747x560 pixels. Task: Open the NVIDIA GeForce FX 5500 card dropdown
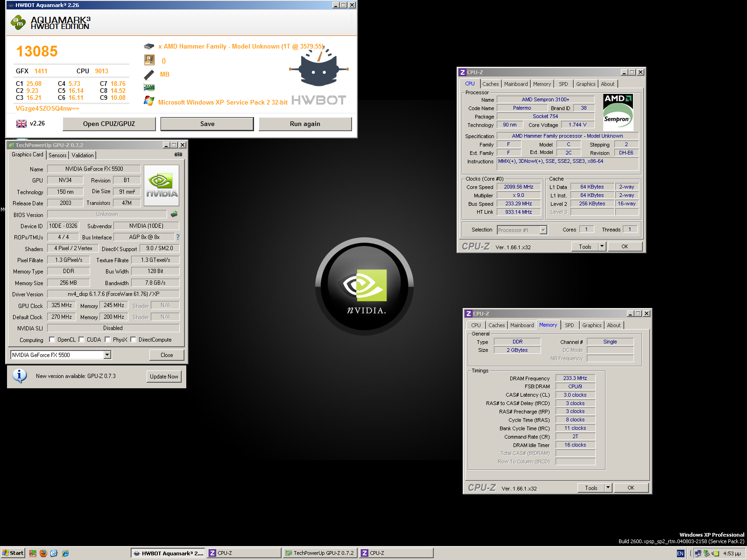click(107, 355)
